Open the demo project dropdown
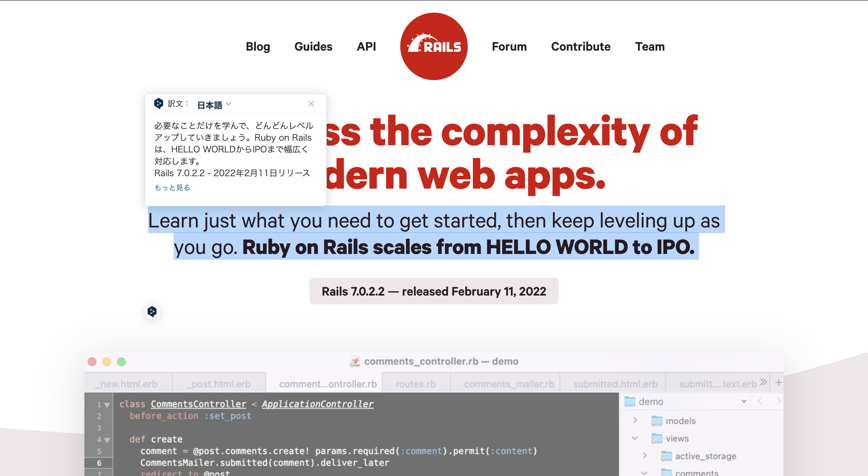The image size is (868, 476). (744, 401)
